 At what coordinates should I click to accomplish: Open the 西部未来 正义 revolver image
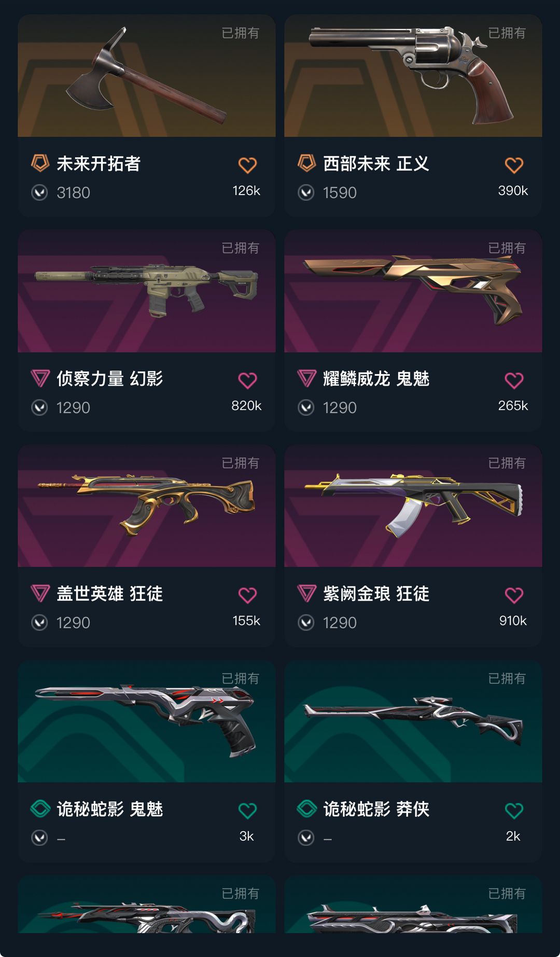tap(413, 76)
